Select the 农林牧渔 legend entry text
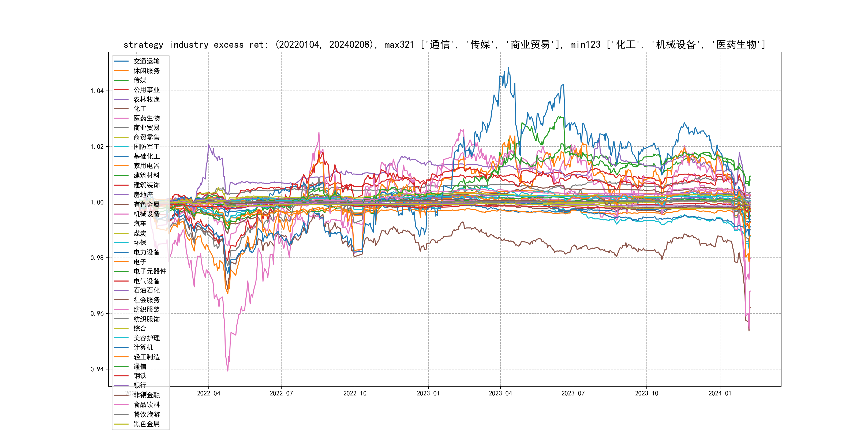868x434 pixels. coord(147,99)
